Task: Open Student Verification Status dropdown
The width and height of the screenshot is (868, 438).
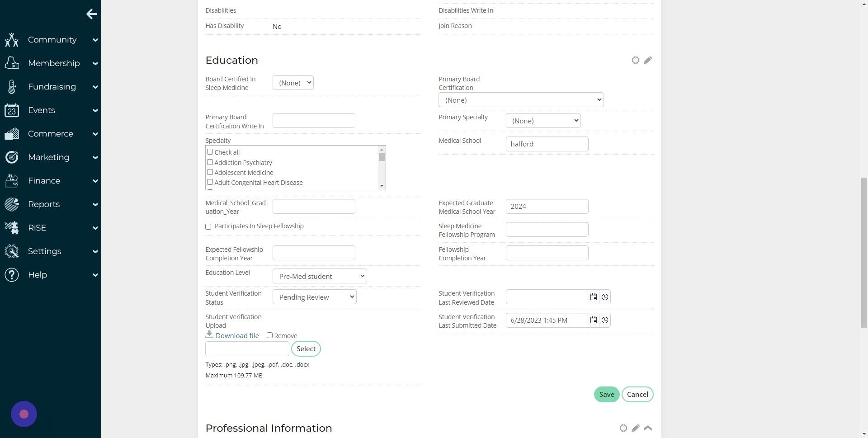Action: 314,297
